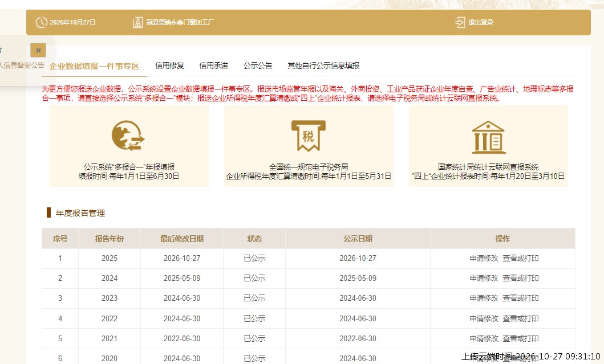Click 申请修改 for the 2025 report
Image resolution: width=604 pixels, height=364 pixels.
(x=484, y=258)
